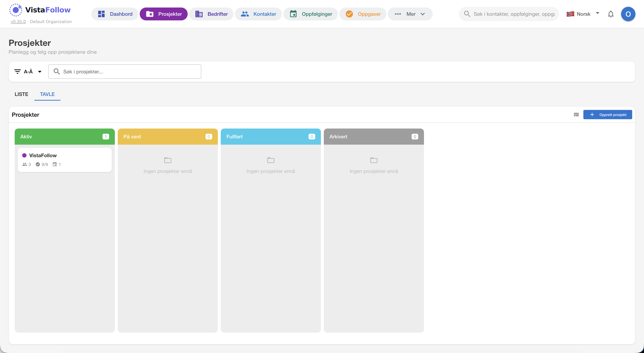644x353 pixels.
Task: Open the filter/sort icon next to A-Å
Action: coord(17,71)
